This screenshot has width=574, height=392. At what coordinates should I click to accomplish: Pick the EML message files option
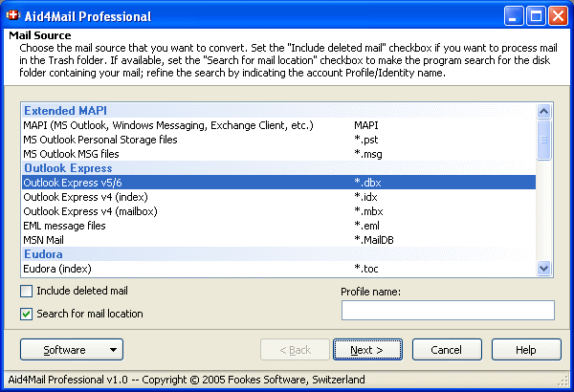pos(64,226)
